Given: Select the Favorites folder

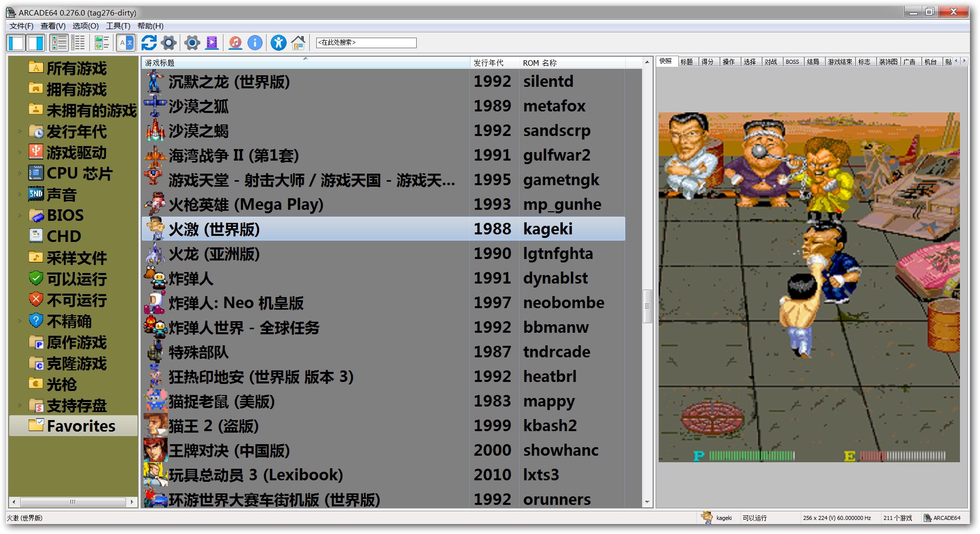Looking at the screenshot, I should (73, 426).
